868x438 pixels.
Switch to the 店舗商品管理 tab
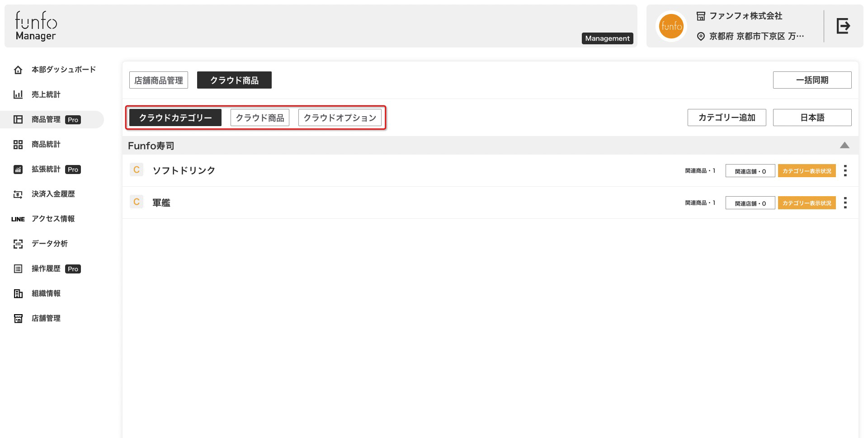pos(159,80)
